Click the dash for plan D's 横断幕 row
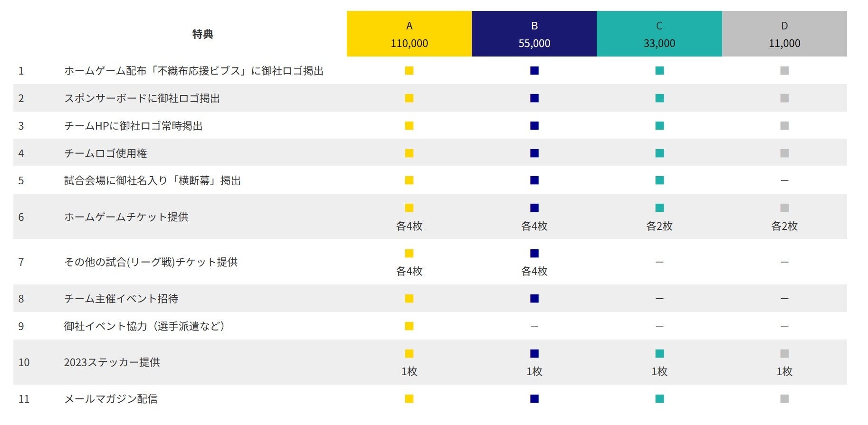 [x=784, y=180]
